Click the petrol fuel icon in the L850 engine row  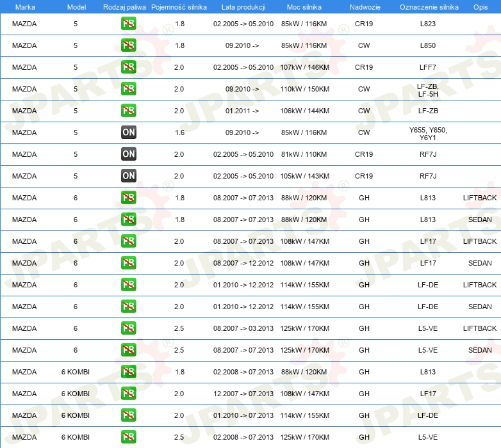(x=128, y=45)
